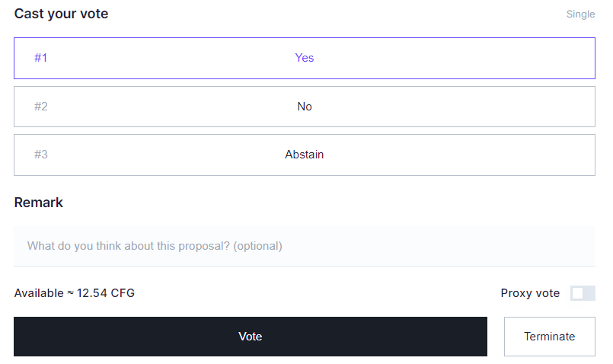Click the purple Yes text
Image resolution: width=613 pixels, height=364 pixels.
[x=305, y=58]
